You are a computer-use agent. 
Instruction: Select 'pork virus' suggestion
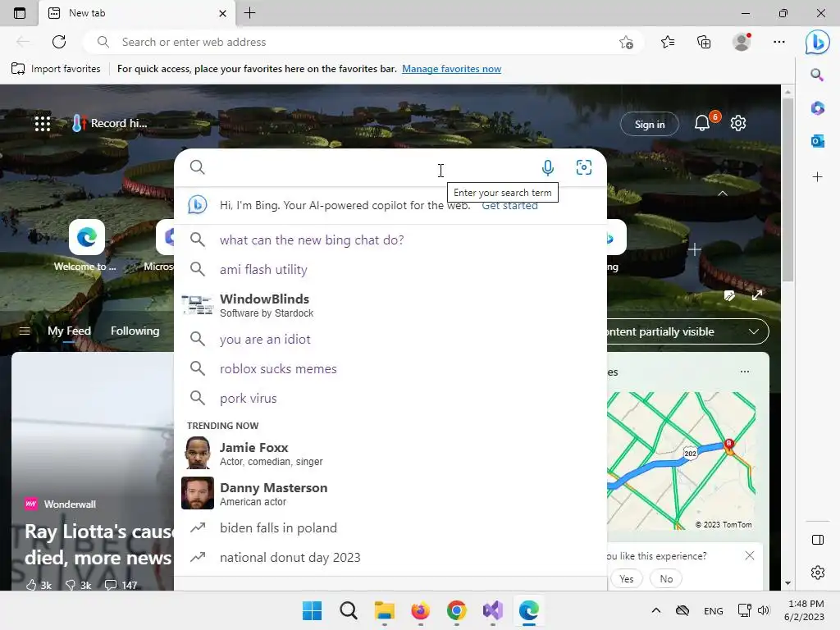(390, 398)
